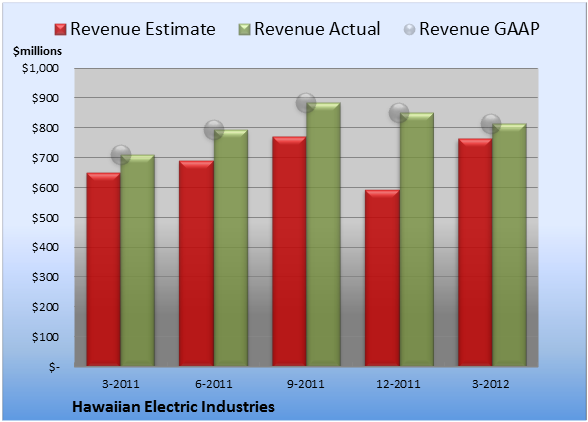Select the green actual bar for 3-2011

coord(137,260)
